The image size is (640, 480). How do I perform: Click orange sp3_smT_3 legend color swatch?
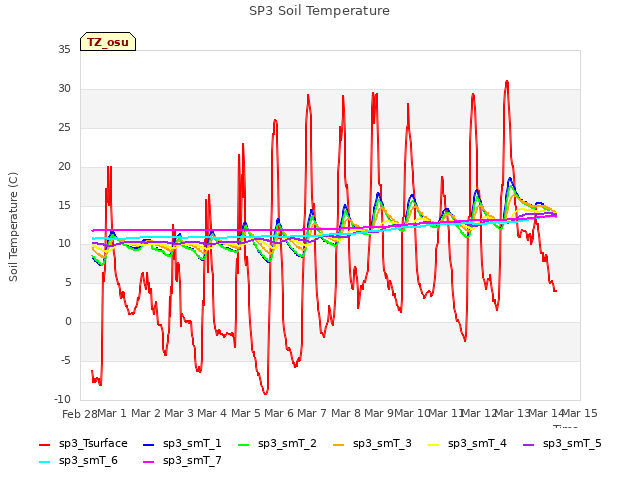[x=339, y=445]
